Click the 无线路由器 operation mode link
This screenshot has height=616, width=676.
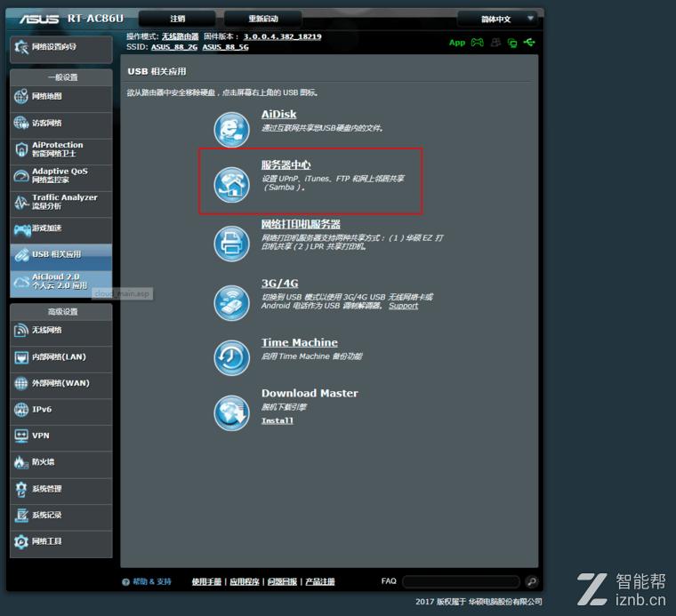pos(181,36)
